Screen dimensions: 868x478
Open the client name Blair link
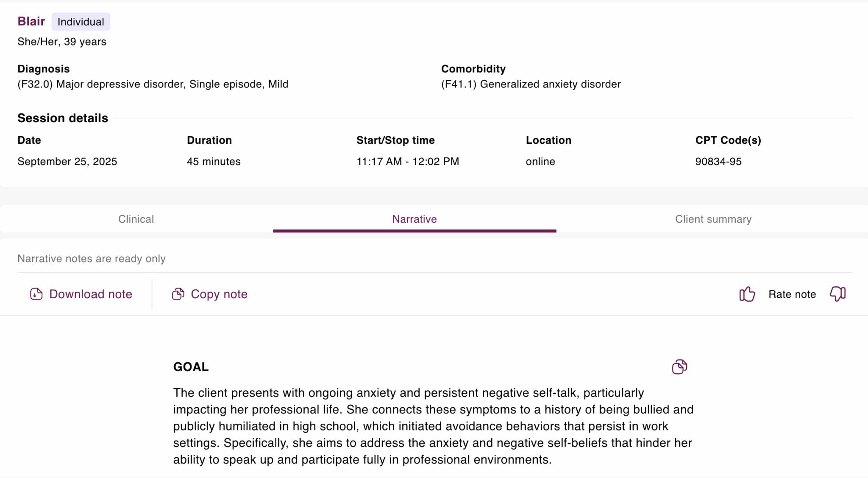(x=31, y=22)
